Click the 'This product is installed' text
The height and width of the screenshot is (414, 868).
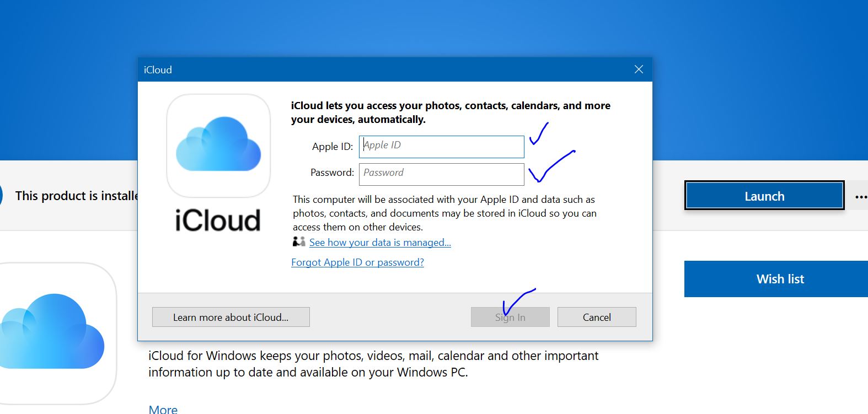[76, 196]
